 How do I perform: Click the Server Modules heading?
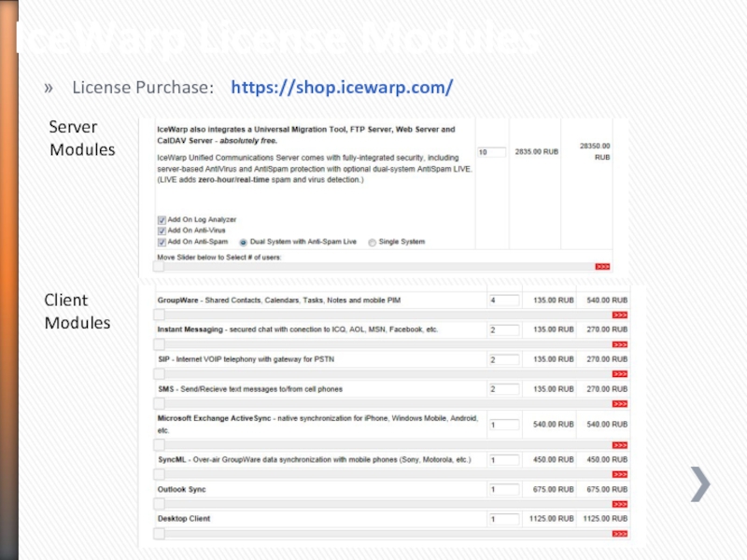[82, 138]
